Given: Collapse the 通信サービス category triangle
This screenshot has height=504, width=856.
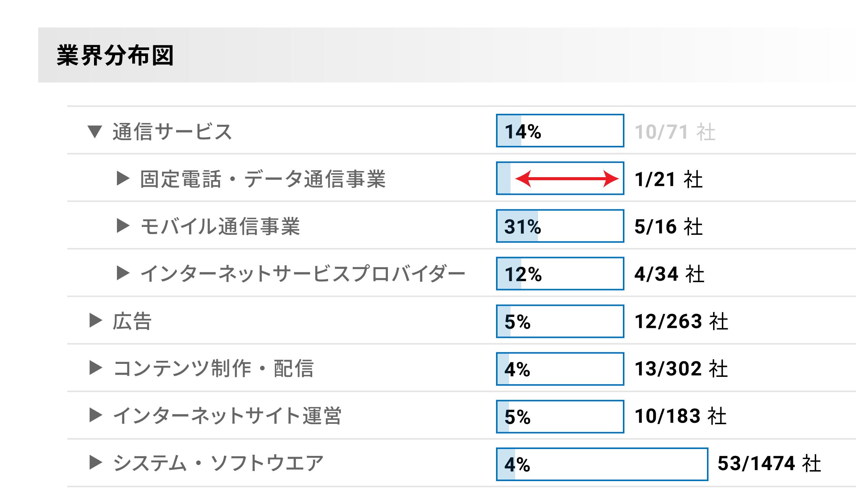Looking at the screenshot, I should click(94, 132).
